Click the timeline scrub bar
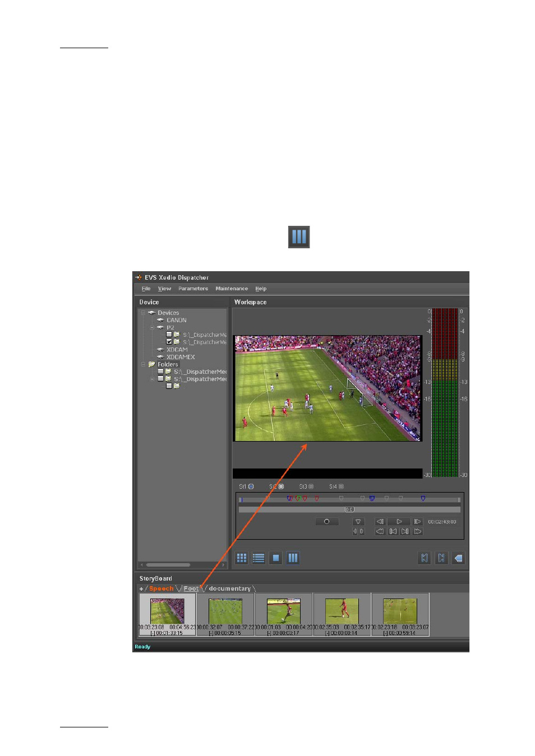535x756 pixels. [349, 499]
